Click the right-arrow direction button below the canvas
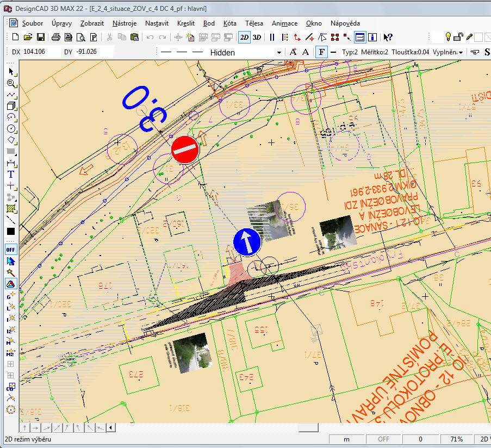The height and width of the screenshot is (448, 491). (x=35, y=428)
